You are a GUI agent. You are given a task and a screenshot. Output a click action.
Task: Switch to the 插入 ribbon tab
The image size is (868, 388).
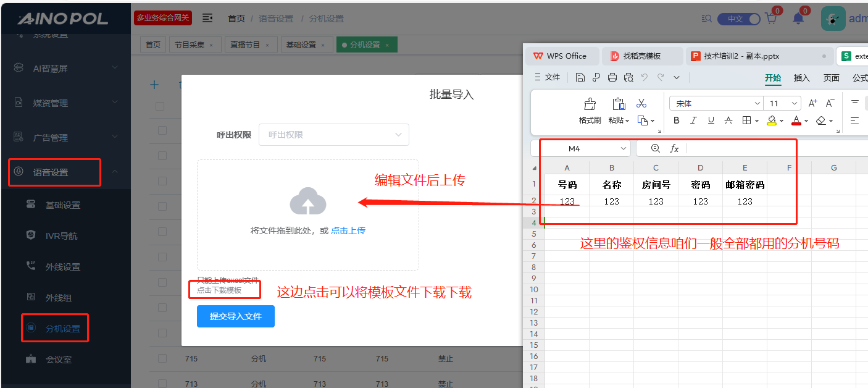coord(801,77)
